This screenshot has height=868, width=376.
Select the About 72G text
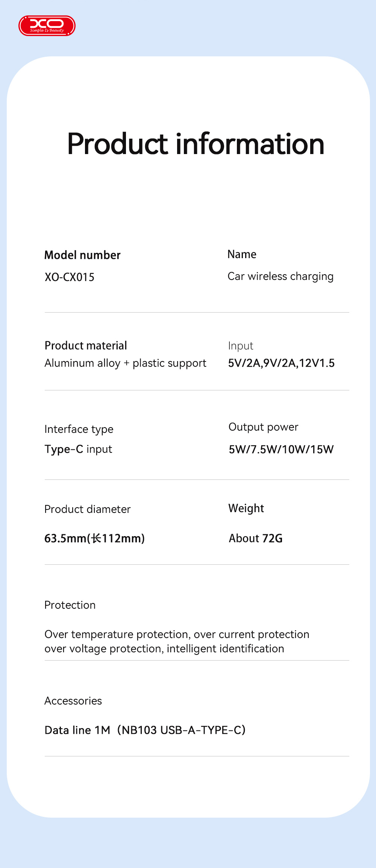click(x=256, y=538)
